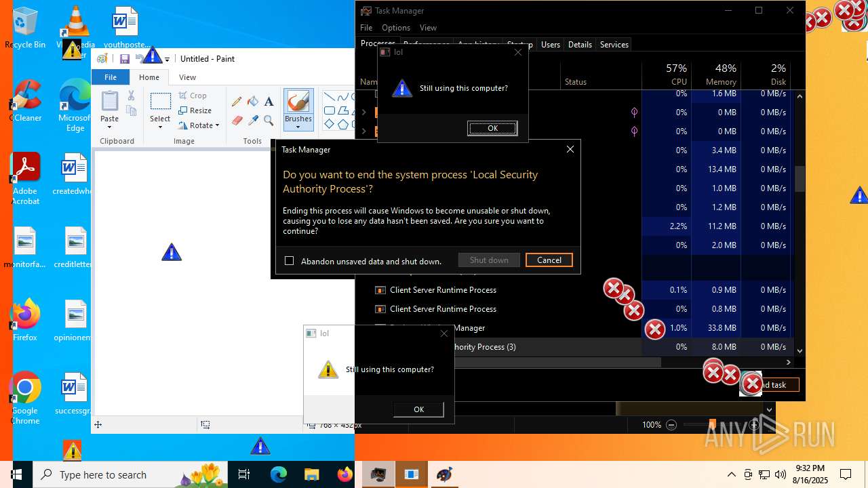Click zoom out minus in Paint status bar

671,425
